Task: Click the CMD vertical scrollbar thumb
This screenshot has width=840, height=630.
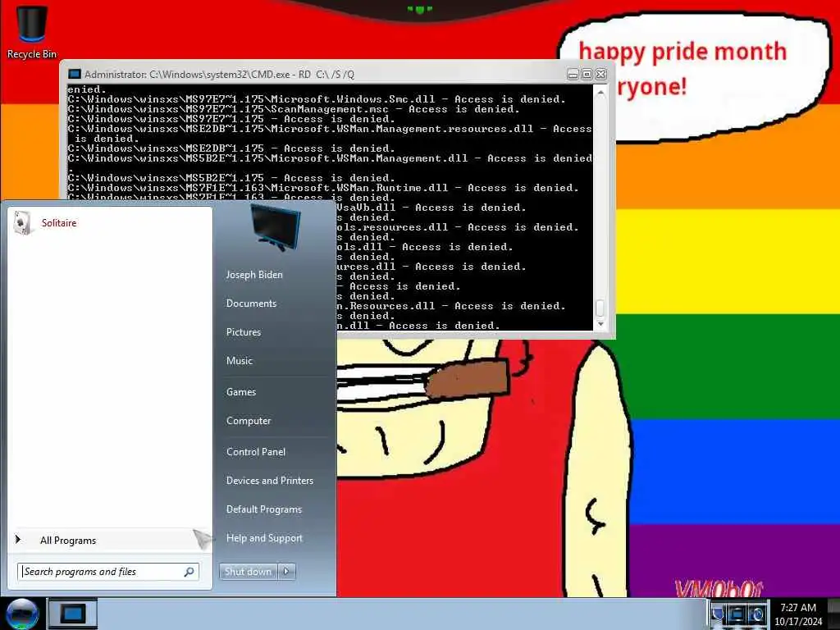Action: [x=600, y=308]
